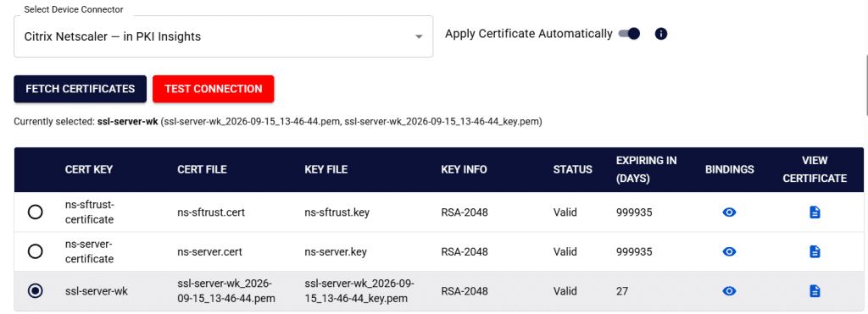Select the ns-server-certificate radio button
This screenshot has height=314, width=868.
(36, 251)
